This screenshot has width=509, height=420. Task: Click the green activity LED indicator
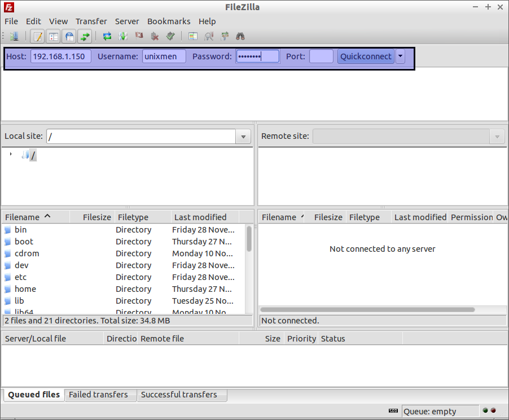point(485,410)
